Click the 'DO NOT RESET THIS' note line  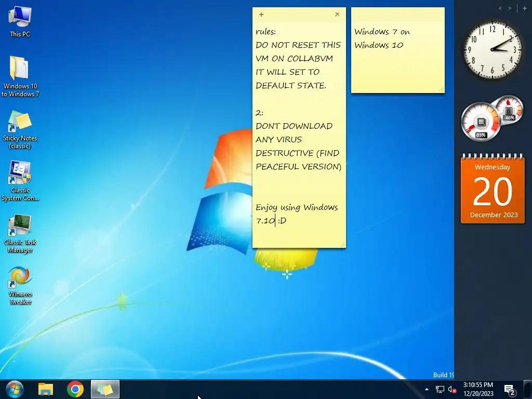(x=298, y=45)
